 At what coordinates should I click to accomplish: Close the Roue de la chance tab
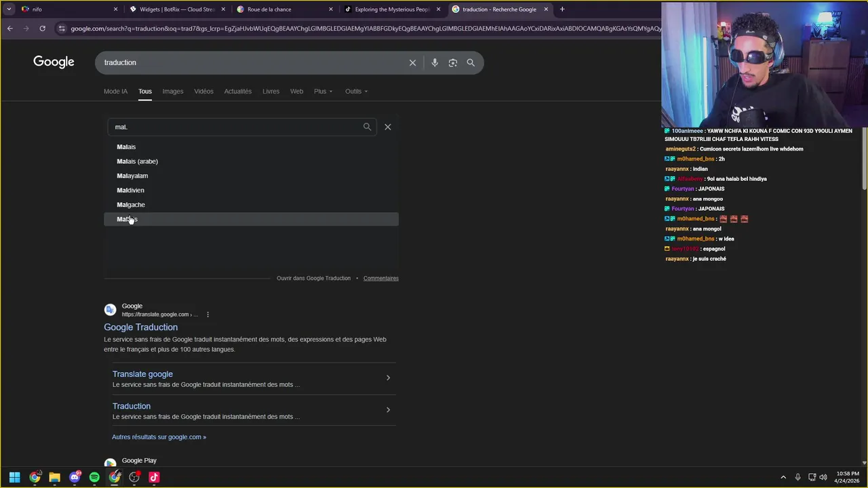pos(331,9)
